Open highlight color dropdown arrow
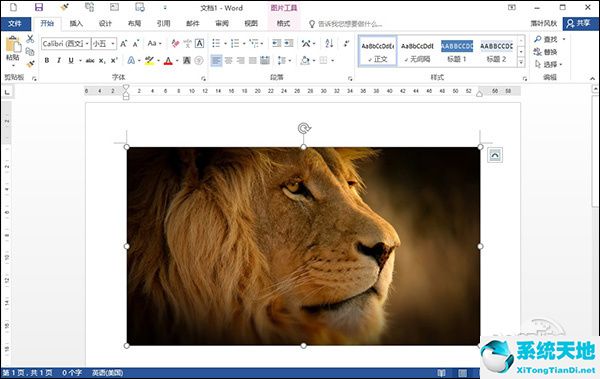Screen dimensions: 600x379 158,60
